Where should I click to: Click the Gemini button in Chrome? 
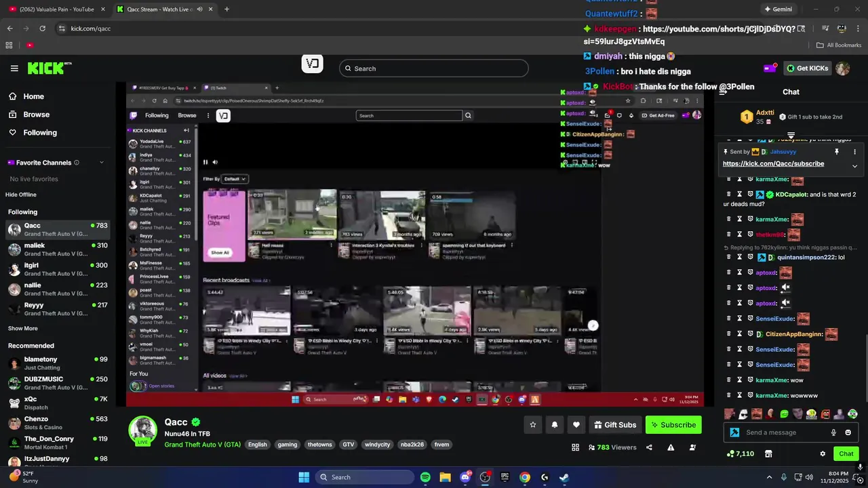(778, 9)
